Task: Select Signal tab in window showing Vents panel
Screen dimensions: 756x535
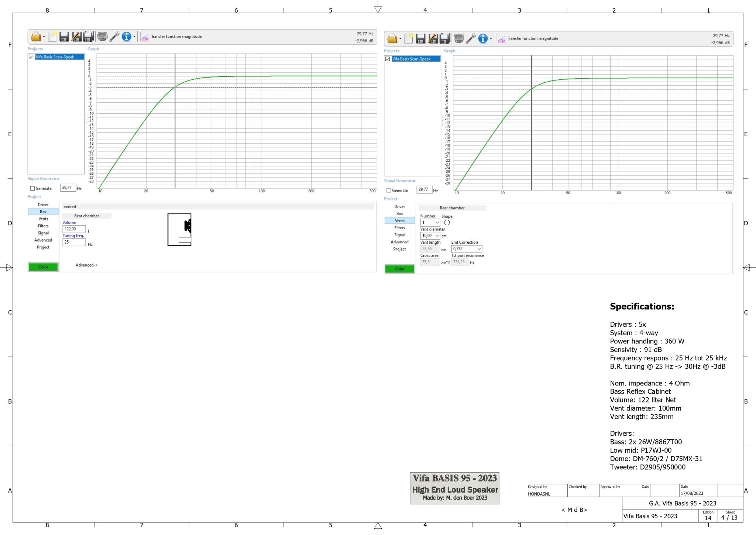Action: (399, 235)
